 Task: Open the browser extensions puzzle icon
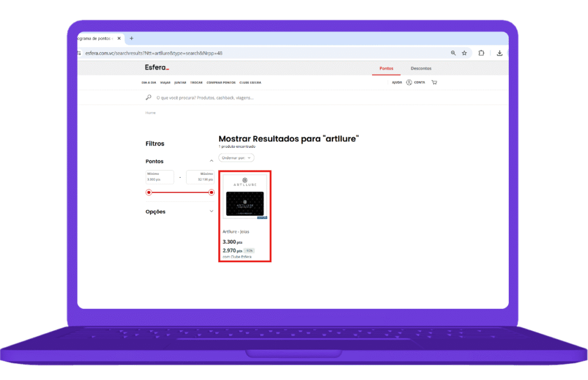click(481, 52)
